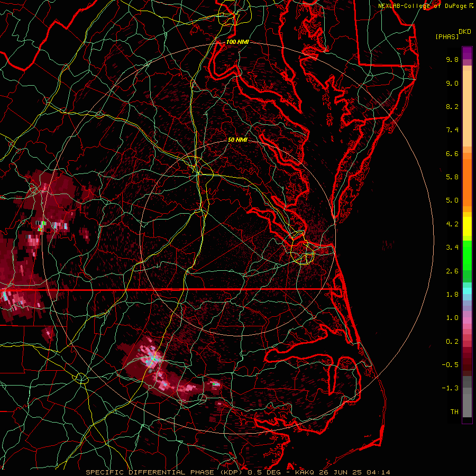476x476 pixels.
Task: Click the -1.3 legend value
Action: [x=450, y=388]
